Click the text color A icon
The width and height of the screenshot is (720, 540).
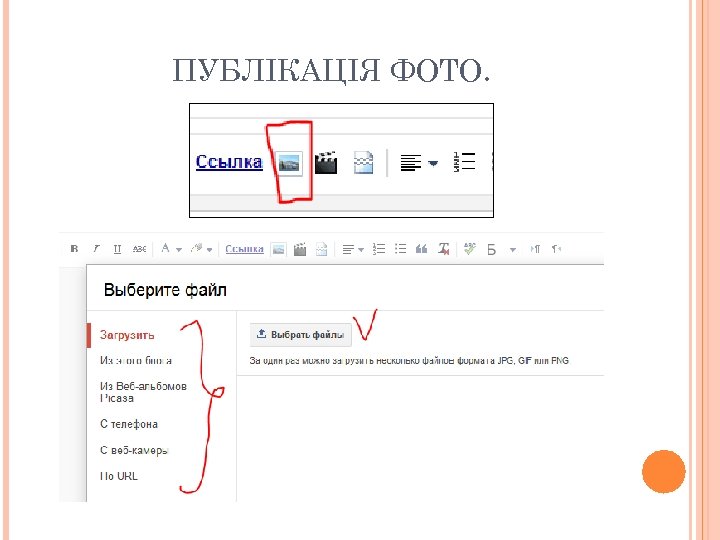coord(165,248)
